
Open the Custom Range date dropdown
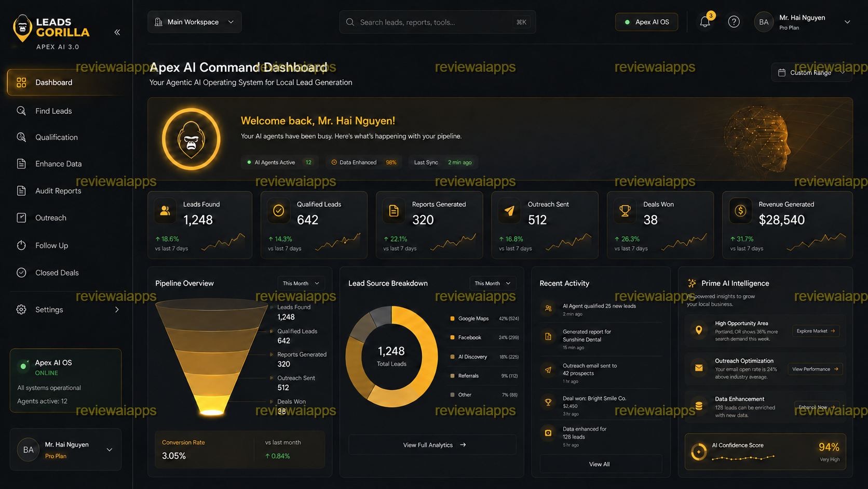[x=811, y=73]
